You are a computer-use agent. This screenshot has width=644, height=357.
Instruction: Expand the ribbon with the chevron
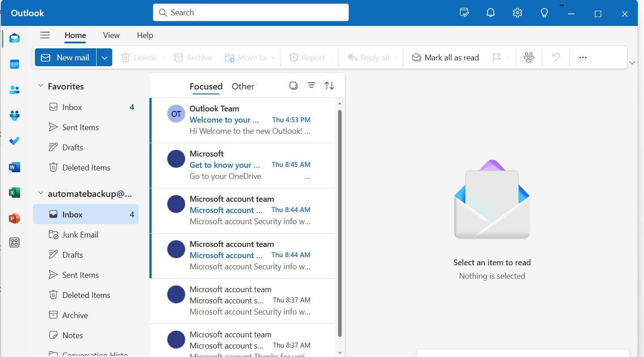click(632, 63)
